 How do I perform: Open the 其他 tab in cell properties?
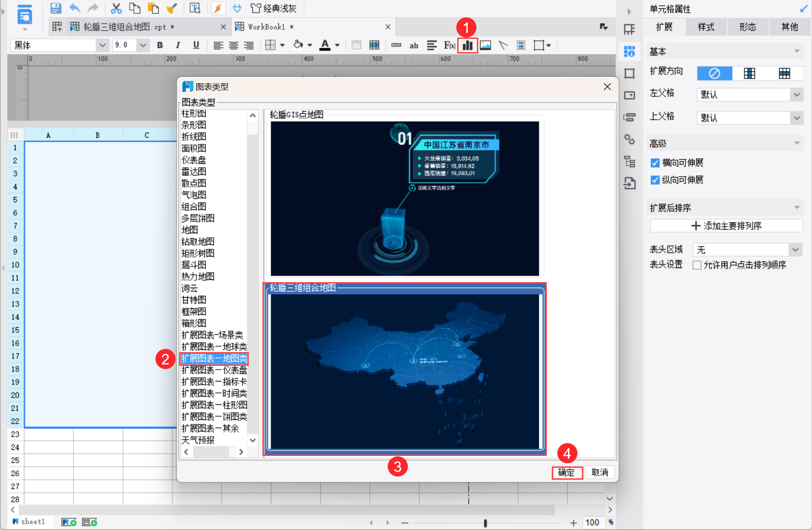[x=790, y=27]
